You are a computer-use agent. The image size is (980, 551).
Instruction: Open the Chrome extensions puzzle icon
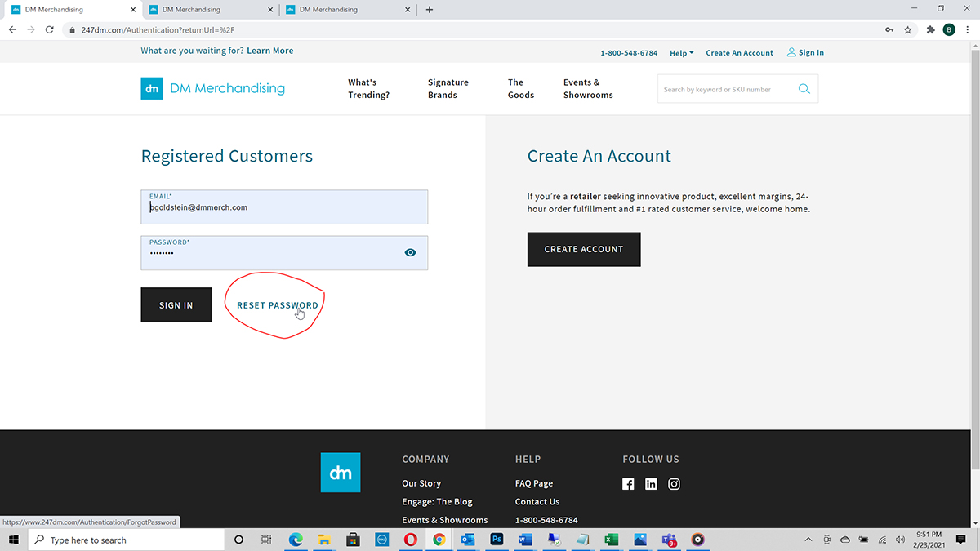click(x=931, y=29)
